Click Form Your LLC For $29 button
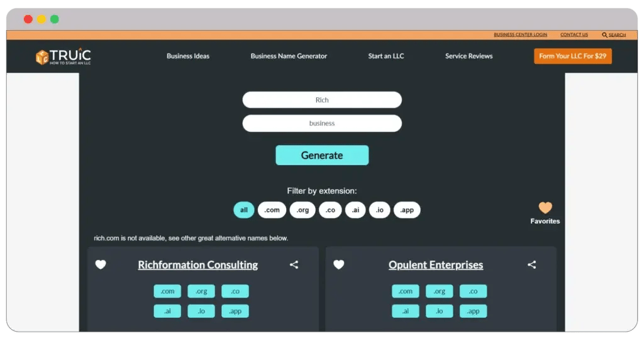Image resolution: width=644 pixels, height=341 pixels. [572, 56]
